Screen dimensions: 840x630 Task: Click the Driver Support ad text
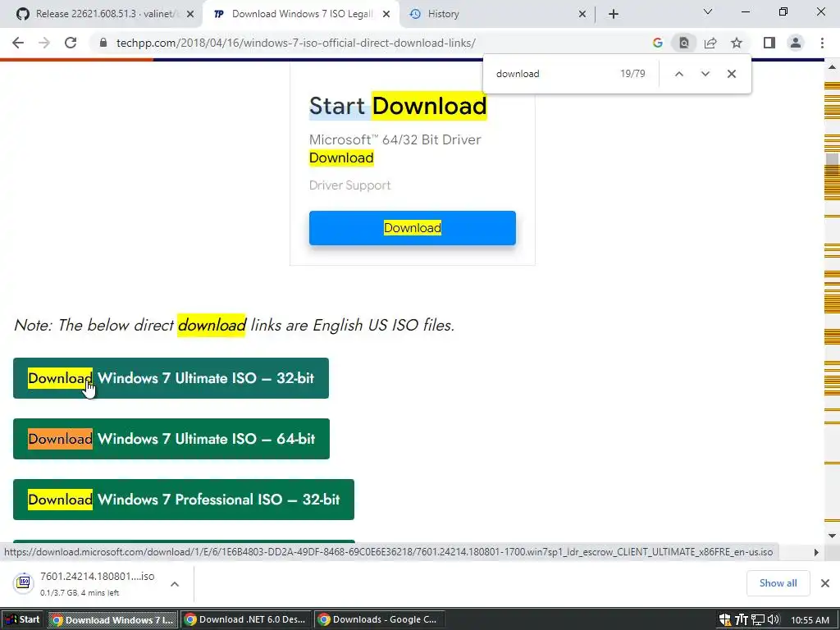(349, 185)
